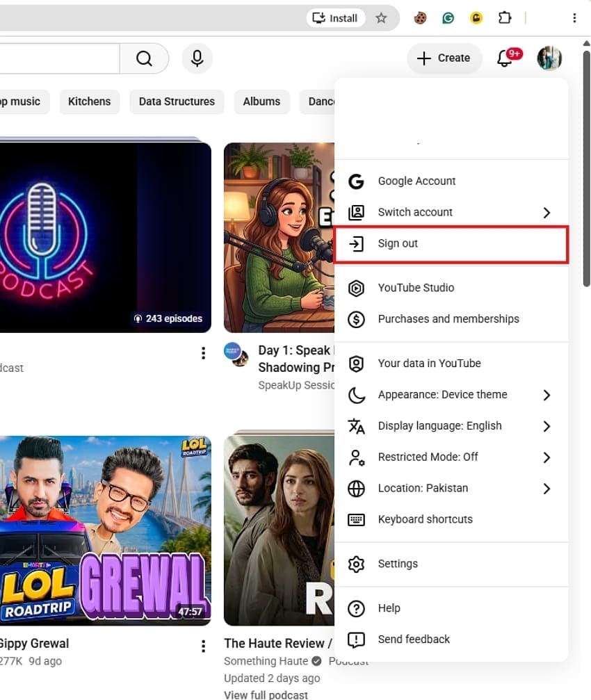The width and height of the screenshot is (591, 700).
Task: Click the Send feedback exclamation icon
Action: 356,640
